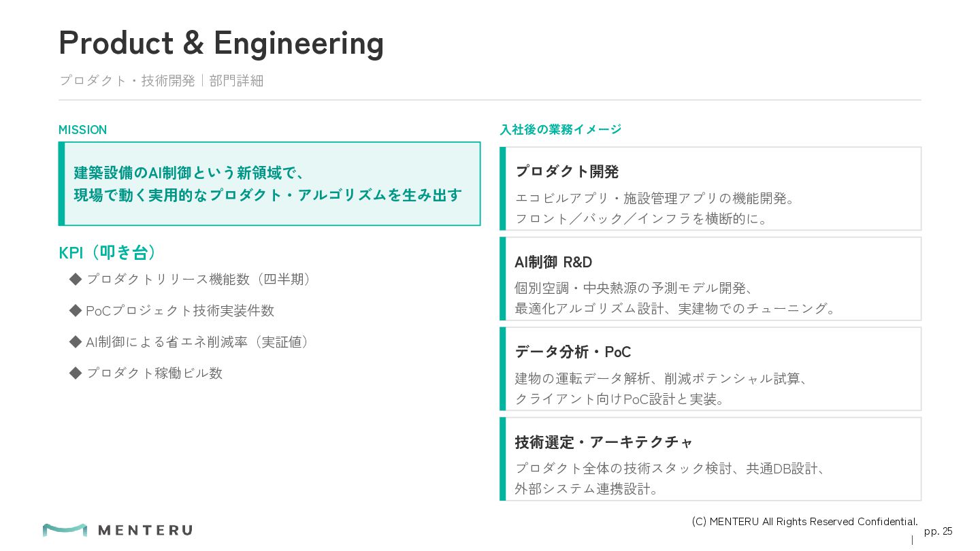Select the MISSION heading label

coord(82,130)
